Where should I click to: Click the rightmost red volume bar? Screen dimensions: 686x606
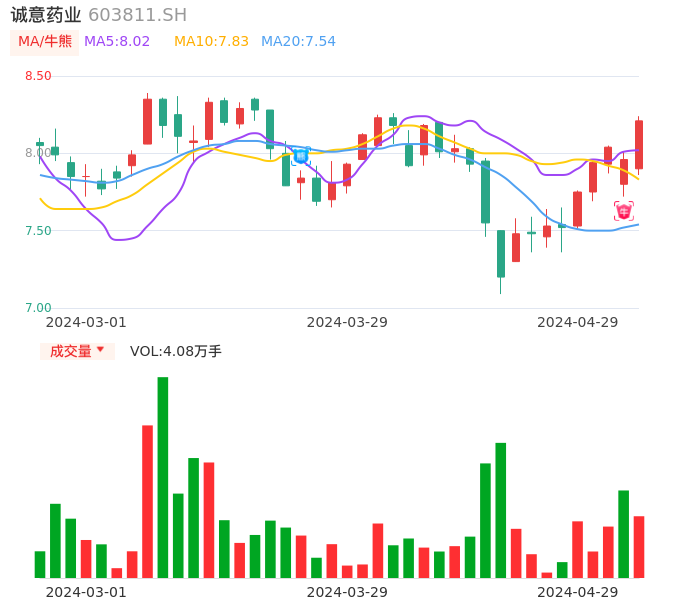[639, 547]
